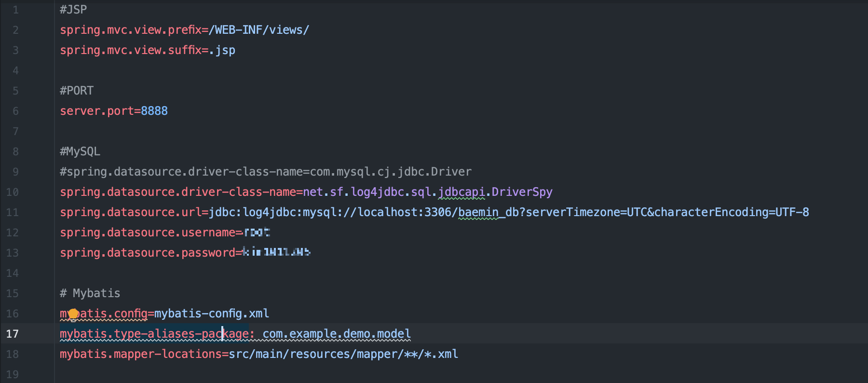Image resolution: width=868 pixels, height=383 pixels.
Task: Click the server.port property key
Action: 97,111
